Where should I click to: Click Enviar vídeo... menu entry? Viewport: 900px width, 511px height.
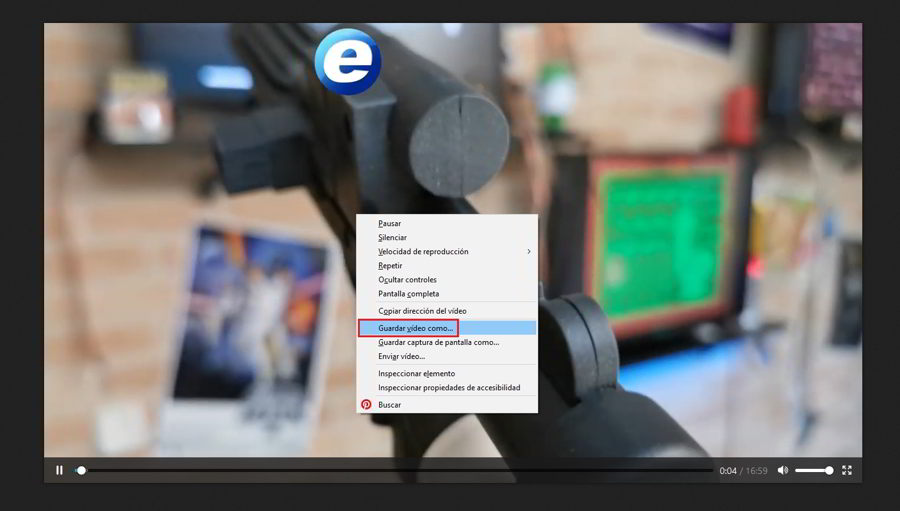pyautogui.click(x=401, y=356)
